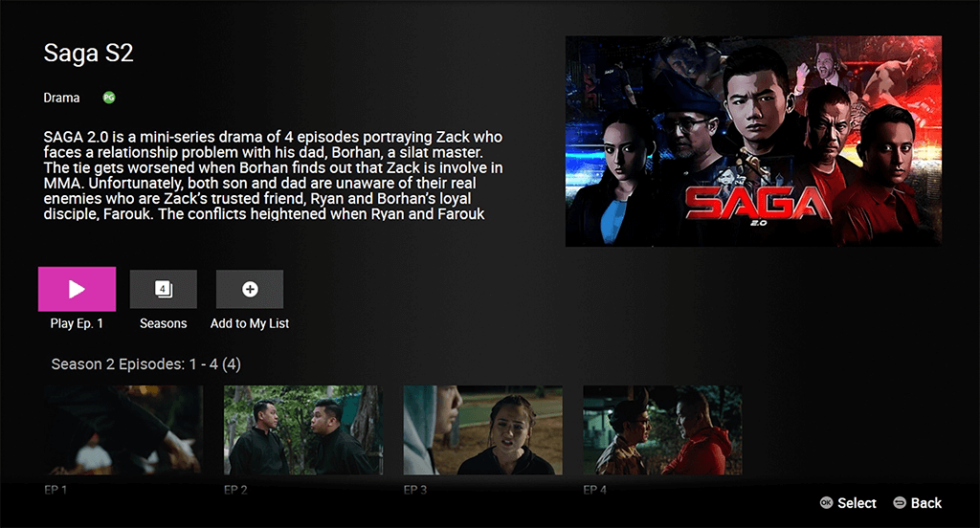The width and height of the screenshot is (980, 528).
Task: Open the EP 2 episode thumbnail
Action: (x=303, y=429)
